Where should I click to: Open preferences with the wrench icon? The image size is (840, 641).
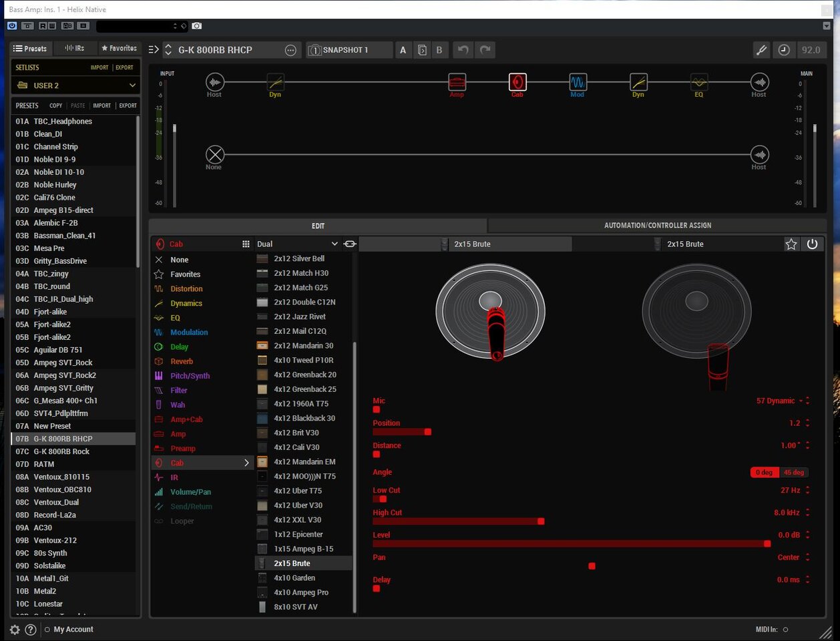click(761, 50)
